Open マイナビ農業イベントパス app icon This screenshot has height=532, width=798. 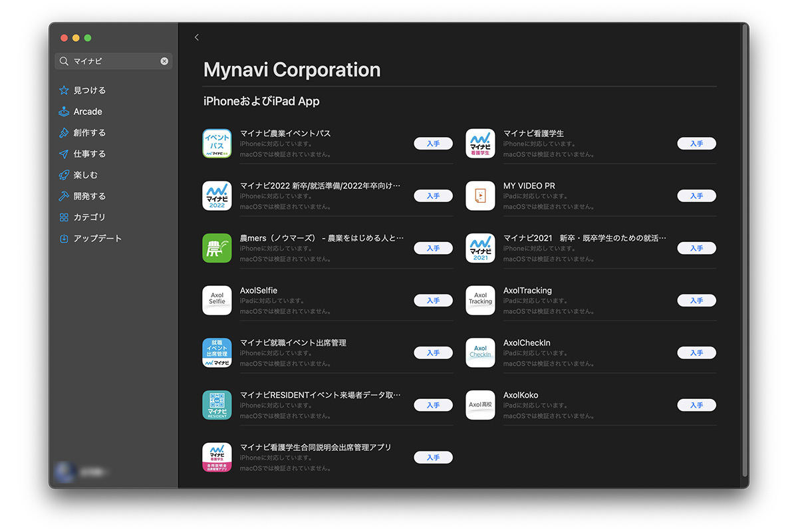pyautogui.click(x=217, y=144)
